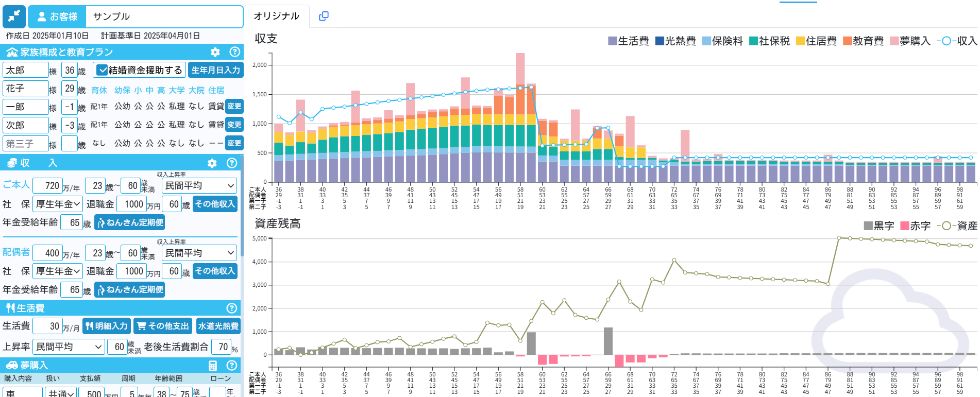Click 生活費 color swatch in legend
The width and height of the screenshot is (980, 397).
(x=613, y=41)
